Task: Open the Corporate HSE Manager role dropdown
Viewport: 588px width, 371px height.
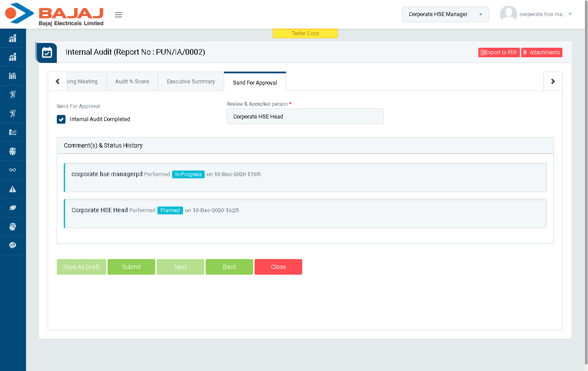Action: (445, 14)
